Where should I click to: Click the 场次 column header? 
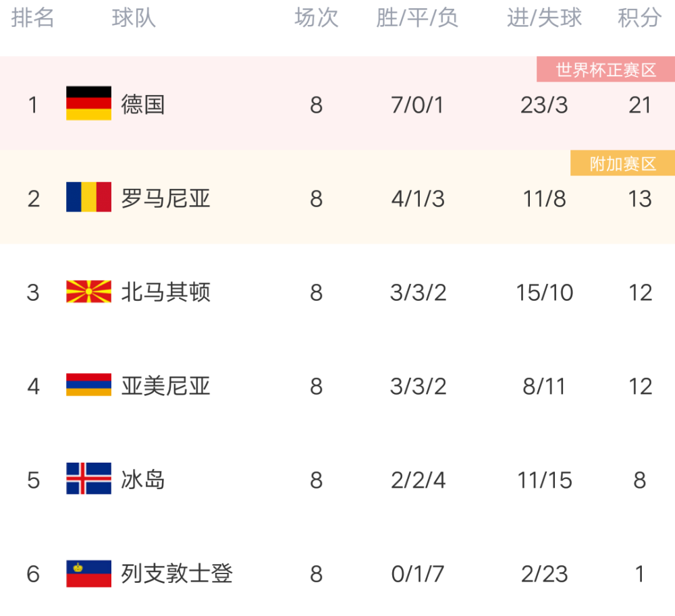(x=316, y=18)
